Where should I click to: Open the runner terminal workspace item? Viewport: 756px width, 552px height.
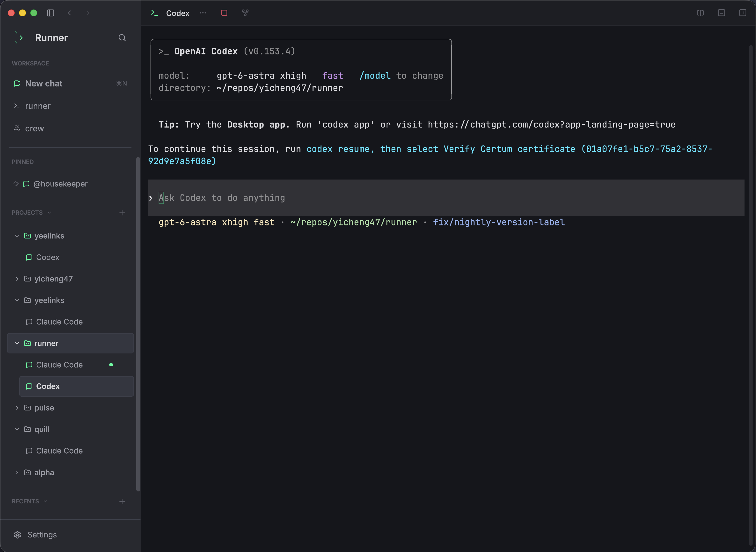tap(70, 106)
